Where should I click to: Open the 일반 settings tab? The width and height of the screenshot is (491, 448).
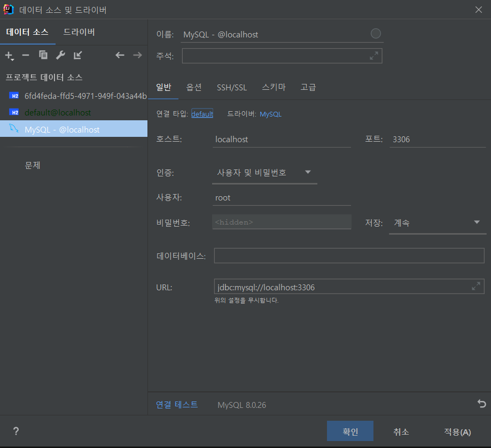[x=163, y=87]
